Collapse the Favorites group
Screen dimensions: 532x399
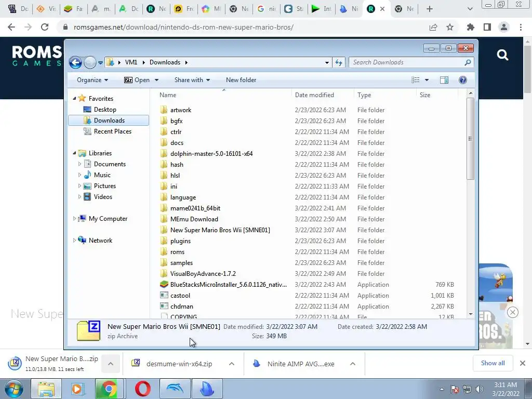coord(75,98)
